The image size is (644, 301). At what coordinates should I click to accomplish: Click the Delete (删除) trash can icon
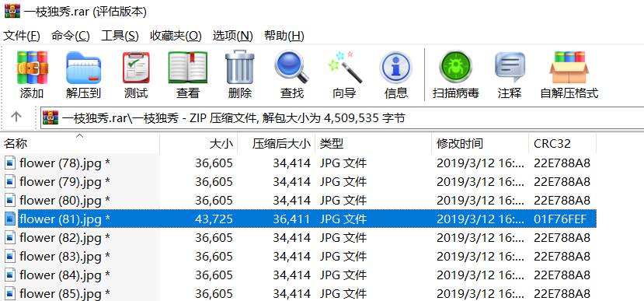pyautogui.click(x=240, y=68)
